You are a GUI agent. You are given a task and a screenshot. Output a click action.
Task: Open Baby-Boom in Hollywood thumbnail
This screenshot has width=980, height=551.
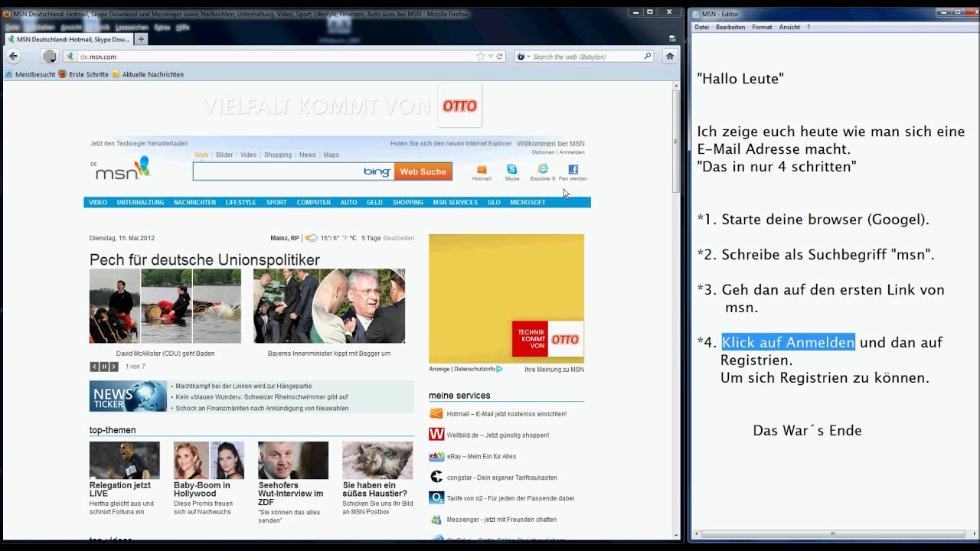click(x=209, y=460)
